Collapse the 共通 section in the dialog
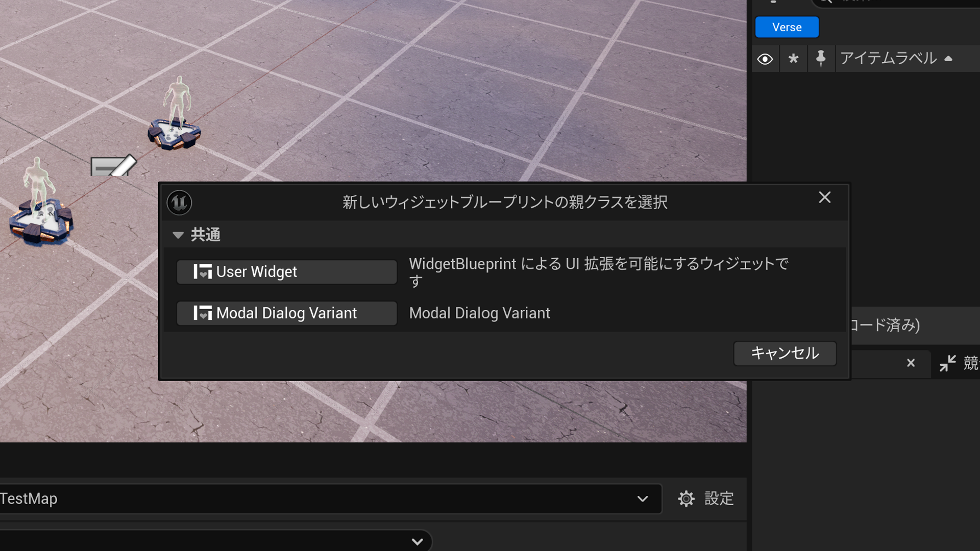The width and height of the screenshot is (980, 551). (x=178, y=235)
